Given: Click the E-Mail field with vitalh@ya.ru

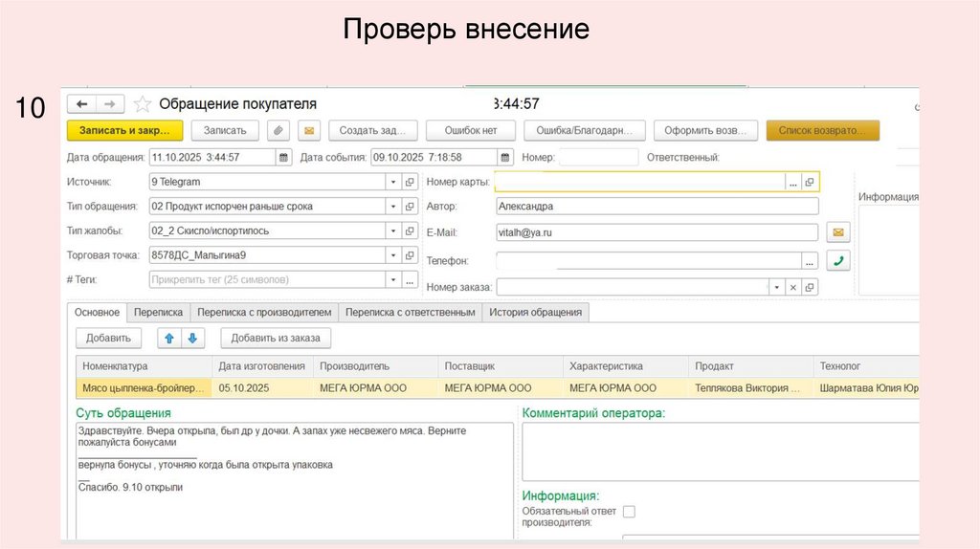Looking at the screenshot, I should click(x=657, y=232).
